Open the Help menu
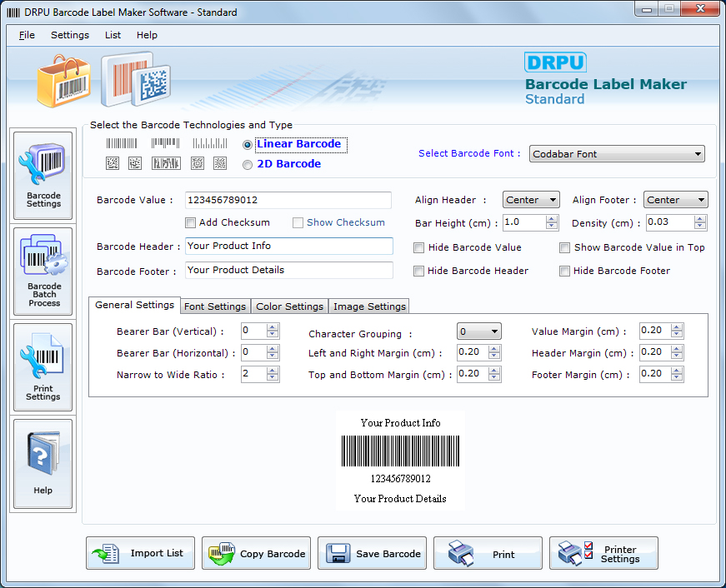The width and height of the screenshot is (726, 588). coord(147,35)
